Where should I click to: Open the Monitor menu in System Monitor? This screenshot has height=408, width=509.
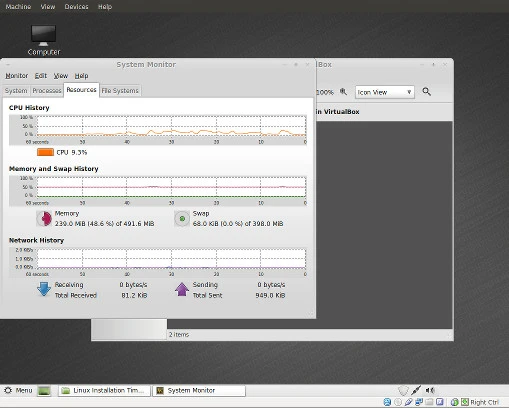coord(17,76)
